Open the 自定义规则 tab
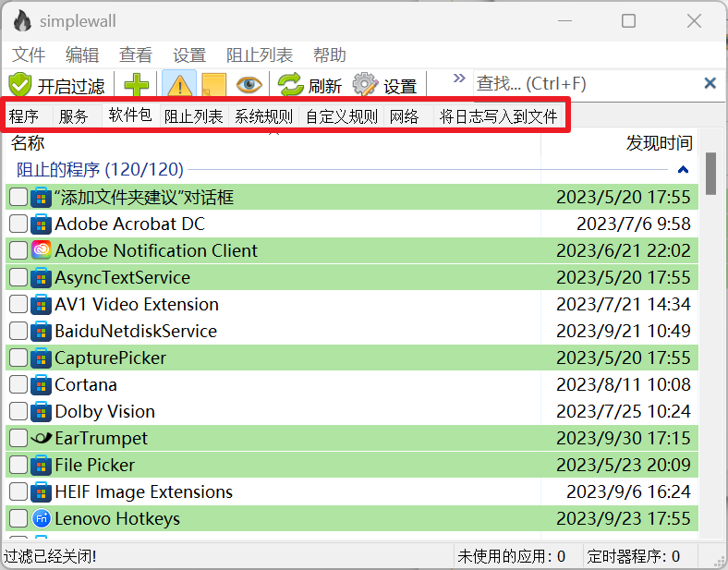The image size is (728, 570). tap(342, 116)
